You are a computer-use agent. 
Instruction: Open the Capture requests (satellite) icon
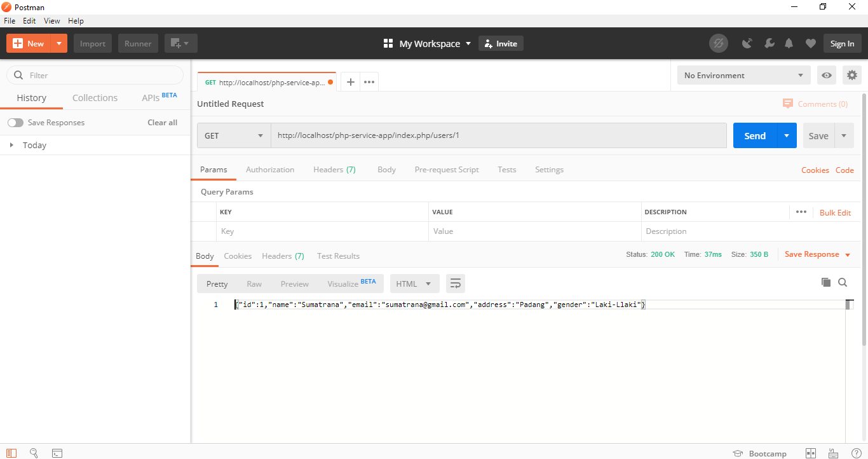point(747,43)
